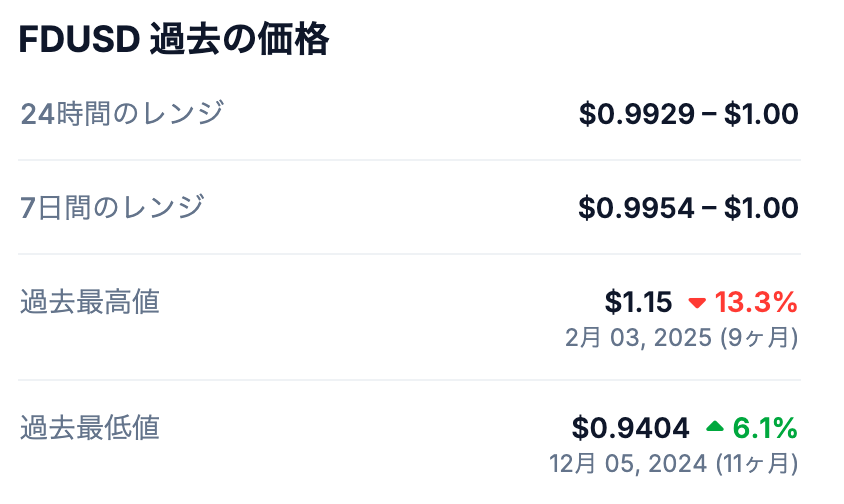Click the date 12月 05, 2024
This screenshot has height=504, width=844.
pyautogui.click(x=629, y=464)
